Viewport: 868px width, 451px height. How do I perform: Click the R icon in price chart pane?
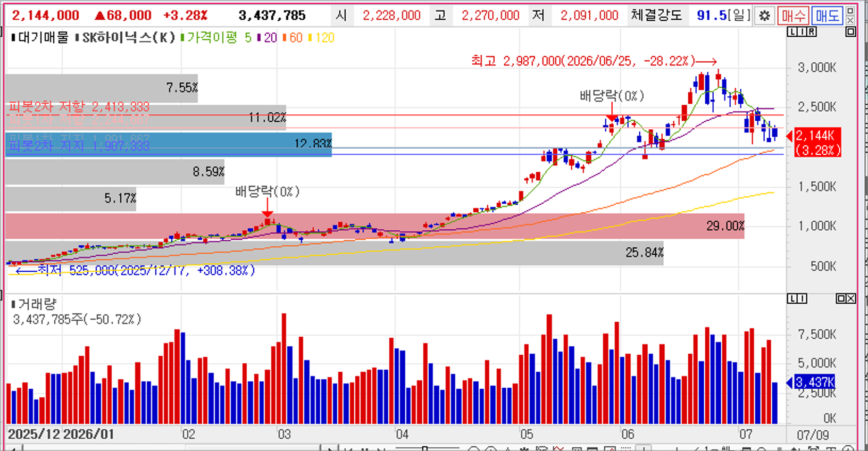pos(811,32)
